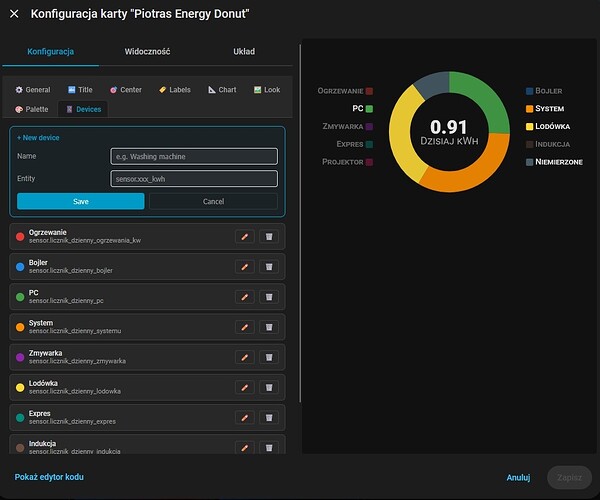600x500 pixels.
Task: Edit the PC device with pencil icon
Action: (x=245, y=297)
